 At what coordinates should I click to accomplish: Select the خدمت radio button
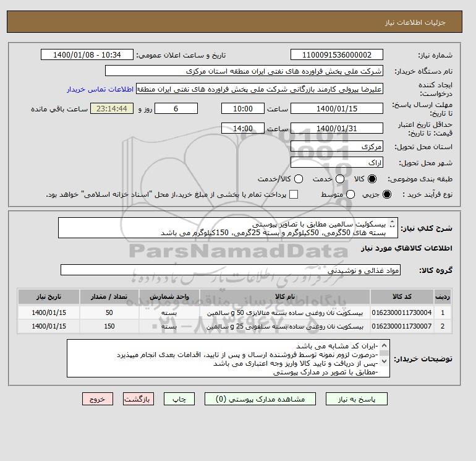click(x=340, y=179)
